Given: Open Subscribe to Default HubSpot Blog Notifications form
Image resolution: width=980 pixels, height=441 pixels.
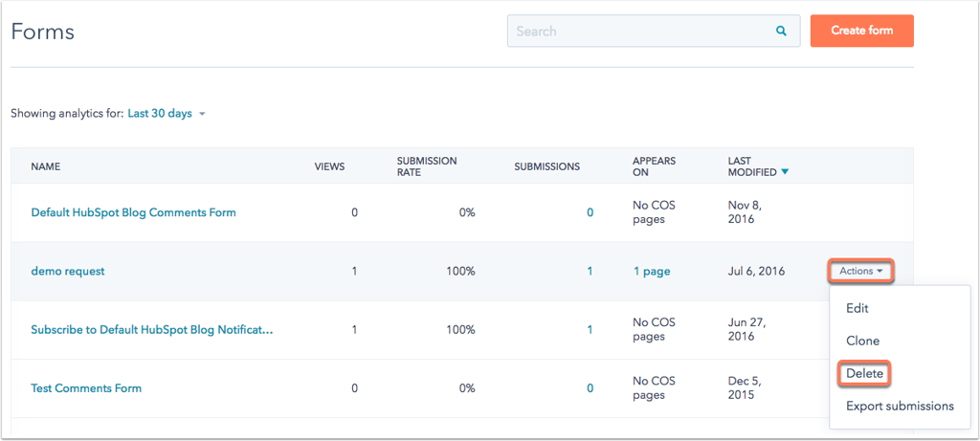Looking at the screenshot, I should tap(152, 330).
